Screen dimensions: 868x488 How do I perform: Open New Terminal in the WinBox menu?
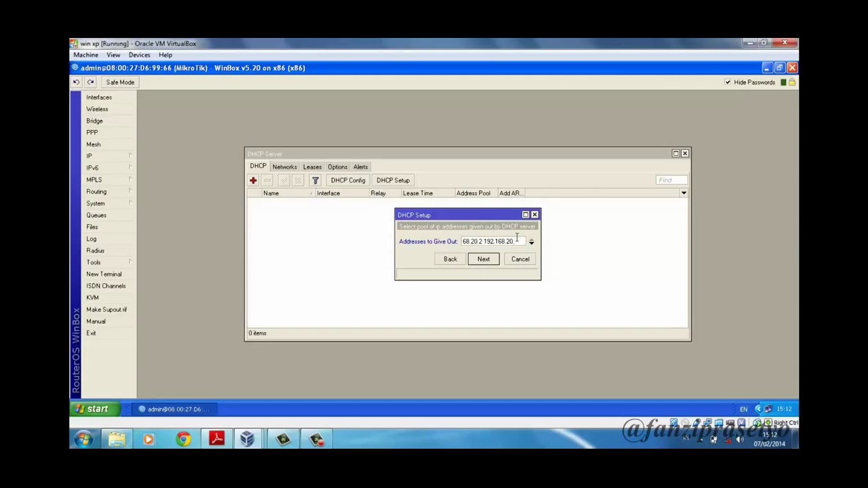104,274
